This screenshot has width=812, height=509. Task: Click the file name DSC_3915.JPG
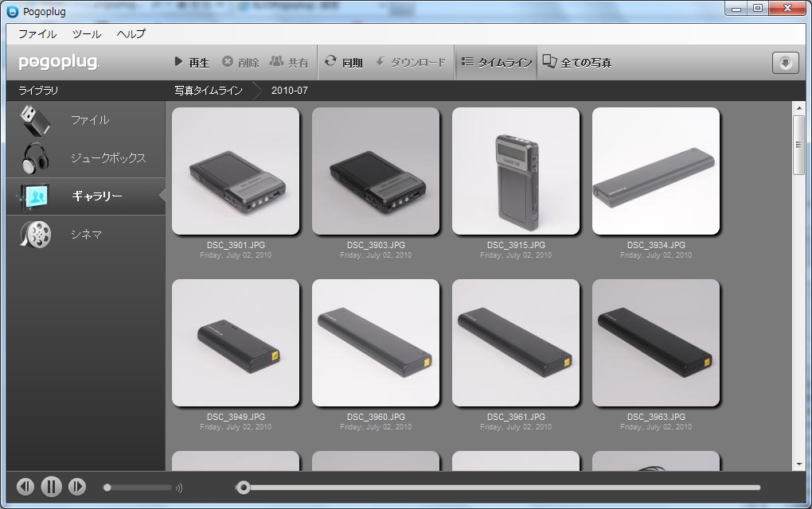[516, 245]
